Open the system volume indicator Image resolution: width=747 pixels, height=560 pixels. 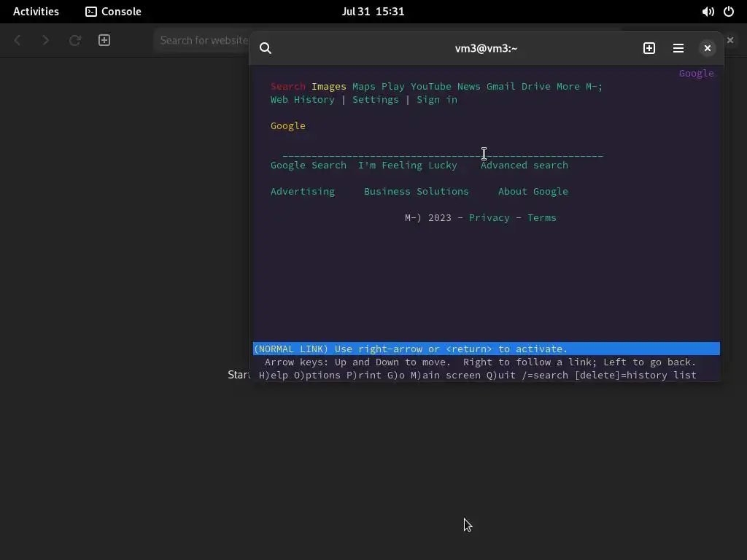708,12
